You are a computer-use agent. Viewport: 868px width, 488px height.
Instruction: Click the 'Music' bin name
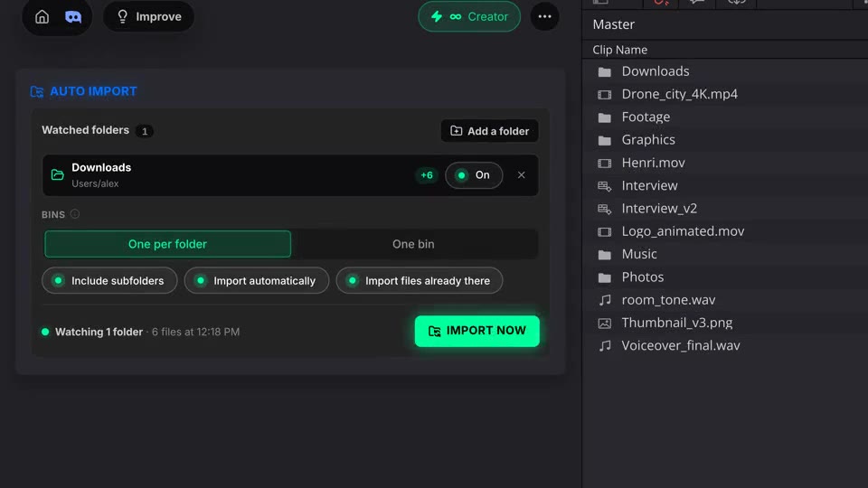pyautogui.click(x=639, y=254)
